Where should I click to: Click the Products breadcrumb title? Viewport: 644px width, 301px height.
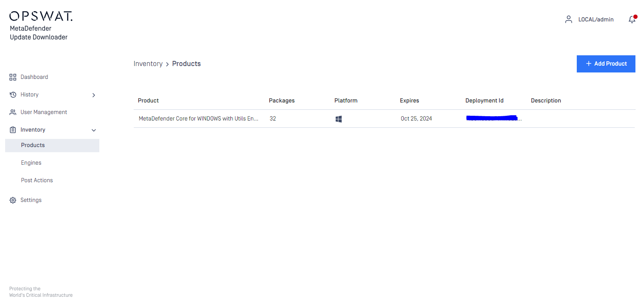[186, 64]
